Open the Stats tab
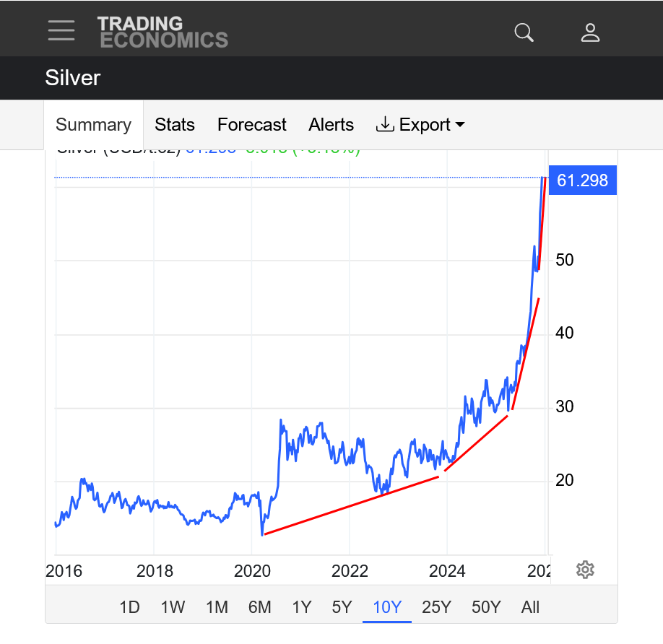 175,125
